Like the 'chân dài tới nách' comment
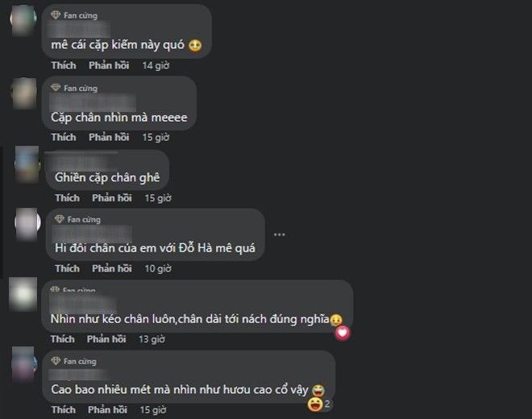 point(62,339)
